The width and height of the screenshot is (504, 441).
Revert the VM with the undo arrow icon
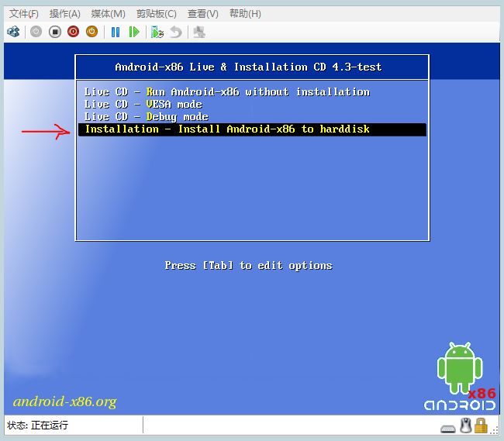click(x=176, y=32)
